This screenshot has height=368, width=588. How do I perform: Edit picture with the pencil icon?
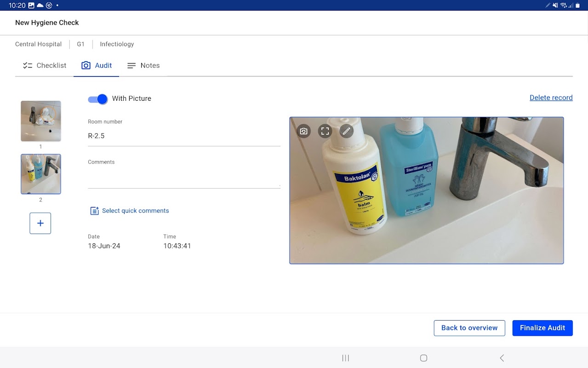click(347, 131)
